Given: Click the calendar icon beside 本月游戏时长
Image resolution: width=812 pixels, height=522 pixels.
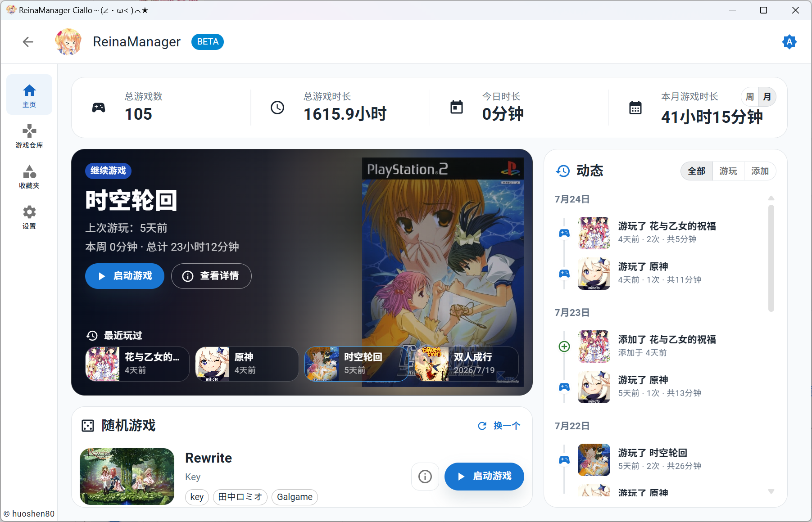Looking at the screenshot, I should (x=635, y=108).
